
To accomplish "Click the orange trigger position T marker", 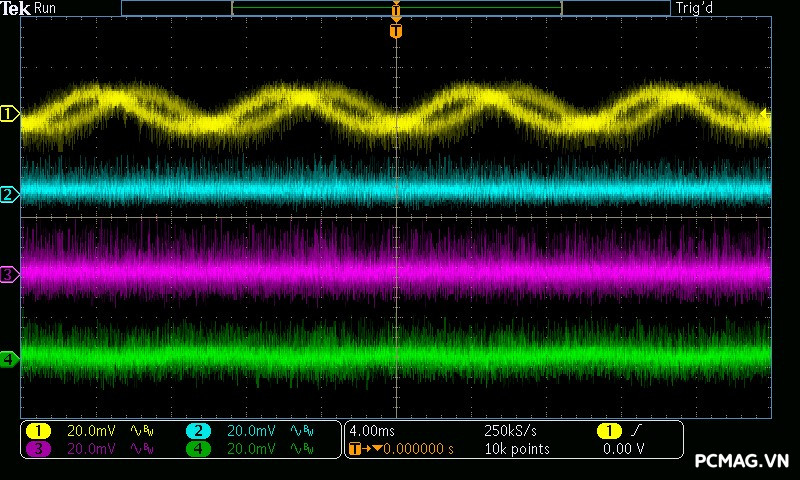I will (396, 31).
